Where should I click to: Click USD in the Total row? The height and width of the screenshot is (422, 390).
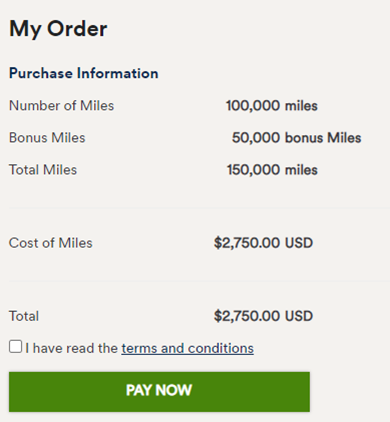pyautogui.click(x=299, y=316)
